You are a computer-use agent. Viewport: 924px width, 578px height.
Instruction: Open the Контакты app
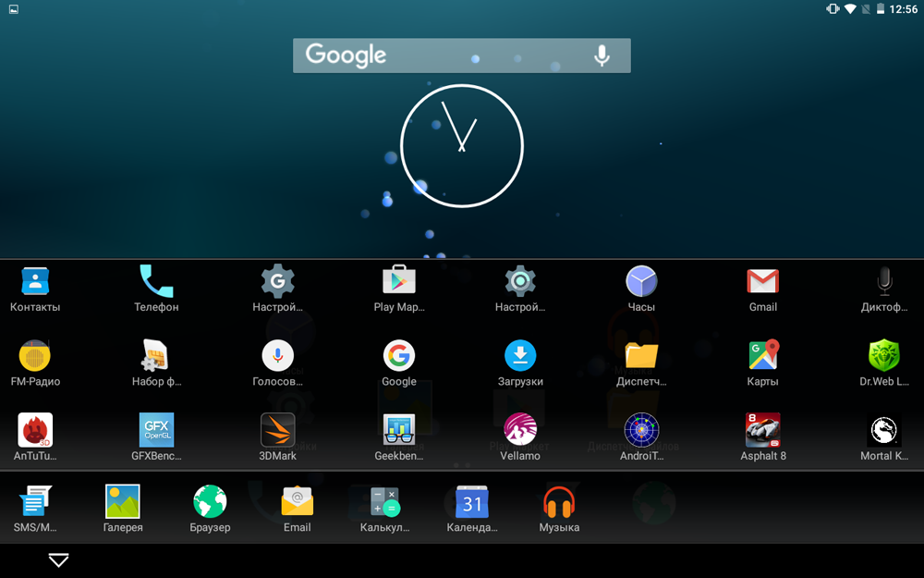[x=35, y=281]
